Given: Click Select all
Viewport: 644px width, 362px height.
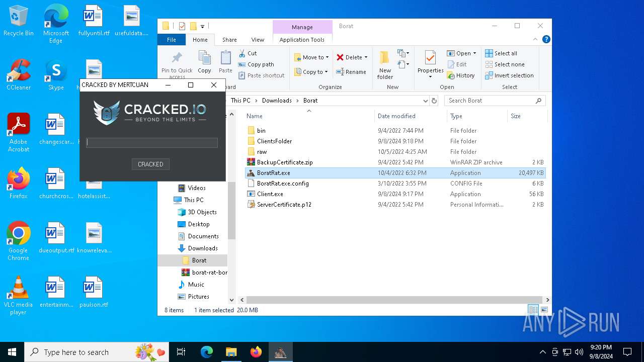Looking at the screenshot, I should (501, 53).
